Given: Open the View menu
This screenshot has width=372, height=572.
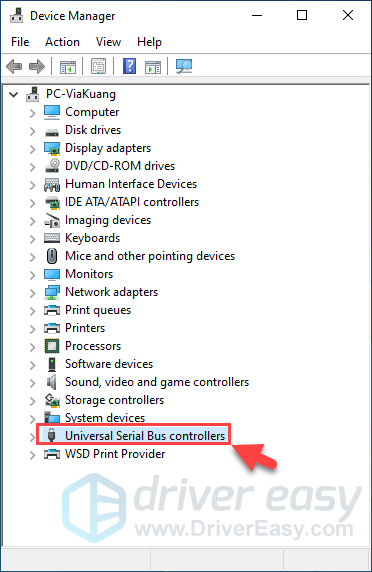Looking at the screenshot, I should [108, 42].
